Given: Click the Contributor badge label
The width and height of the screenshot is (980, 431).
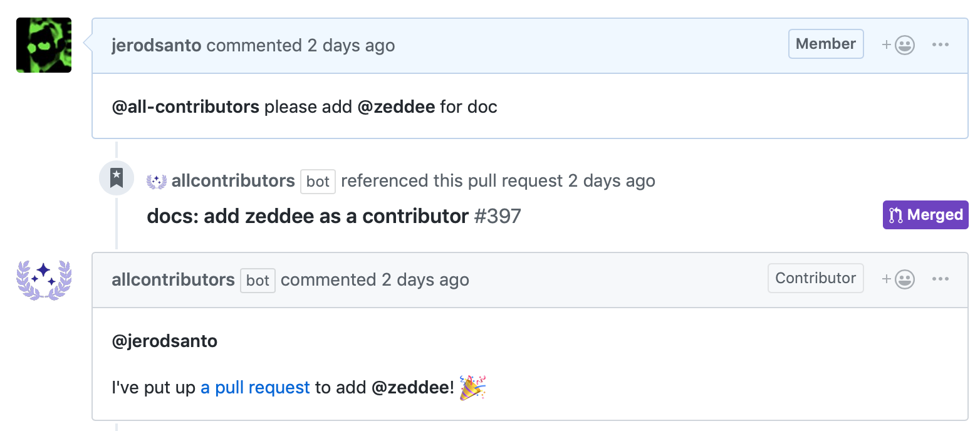Looking at the screenshot, I should point(816,278).
